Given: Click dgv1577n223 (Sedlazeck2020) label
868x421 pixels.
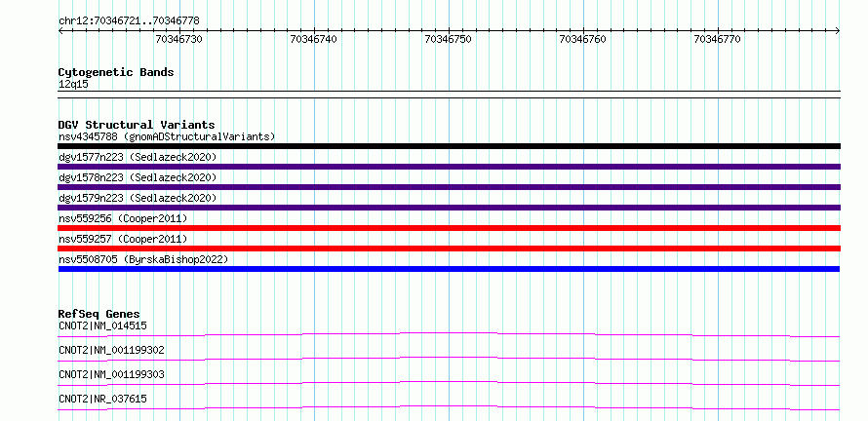Looking at the screenshot, I should coord(138,157).
